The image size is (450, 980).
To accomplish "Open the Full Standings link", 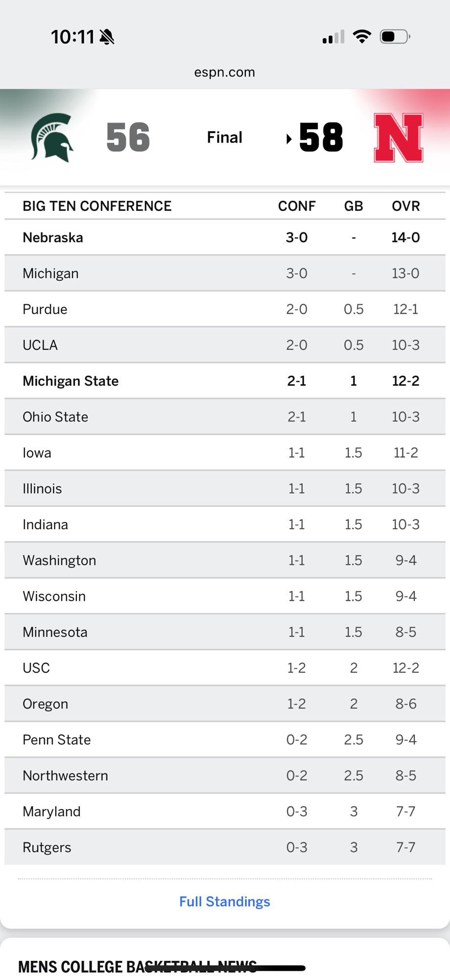I will point(224,902).
